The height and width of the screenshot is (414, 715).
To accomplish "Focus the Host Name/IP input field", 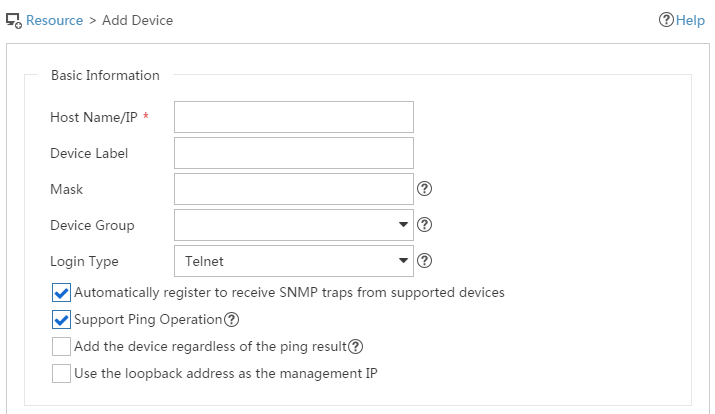I will point(294,117).
